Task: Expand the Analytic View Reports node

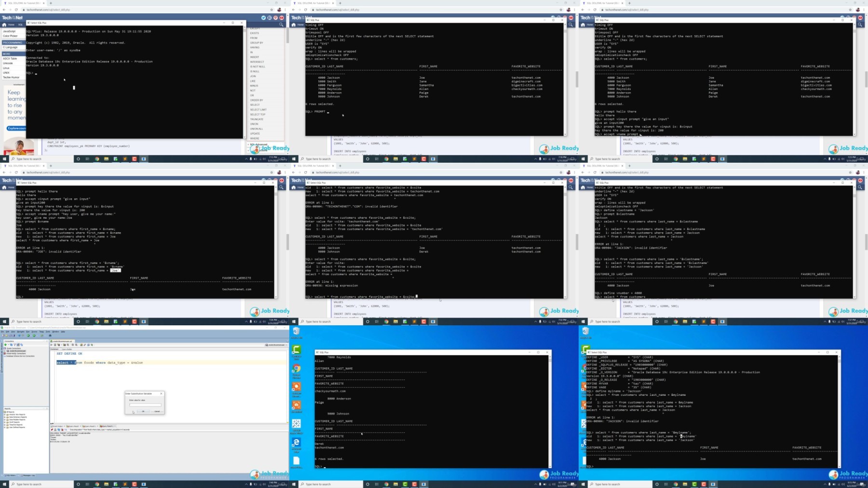Action: click(x=5, y=415)
